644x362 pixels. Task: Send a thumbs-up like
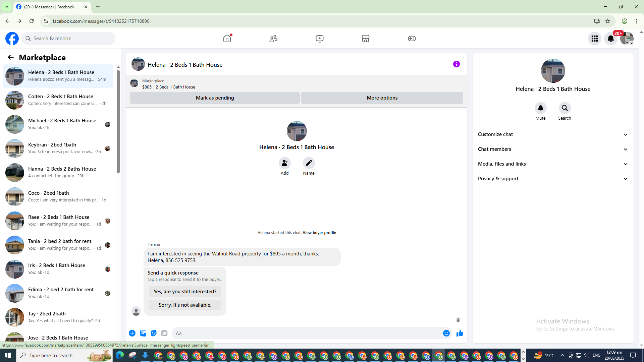[460, 333]
